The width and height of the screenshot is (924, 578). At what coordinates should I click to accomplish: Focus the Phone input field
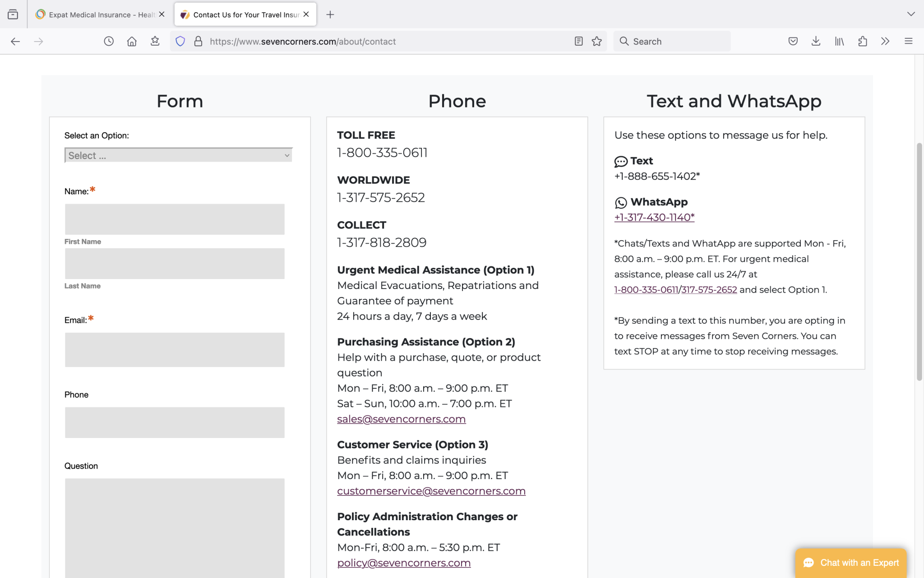point(175,423)
